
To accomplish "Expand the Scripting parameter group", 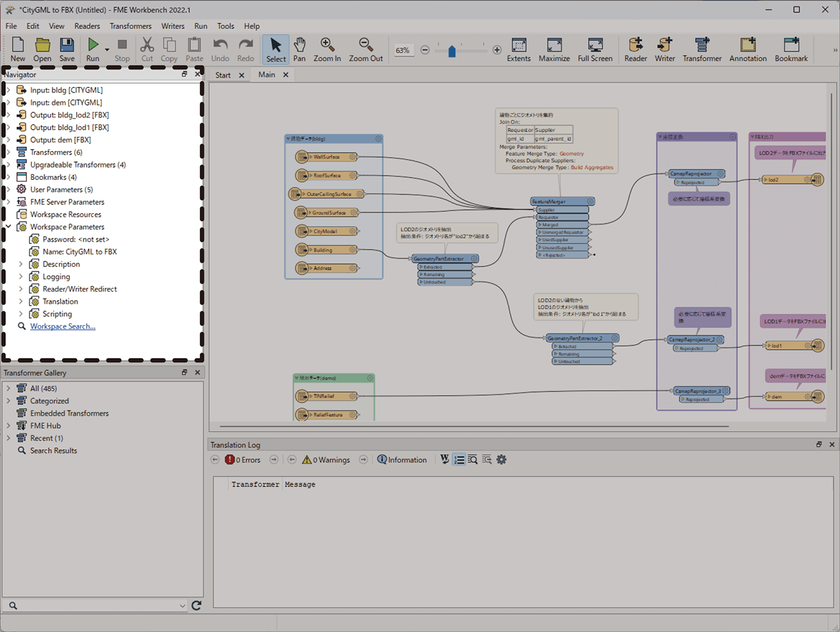I will 21,314.
